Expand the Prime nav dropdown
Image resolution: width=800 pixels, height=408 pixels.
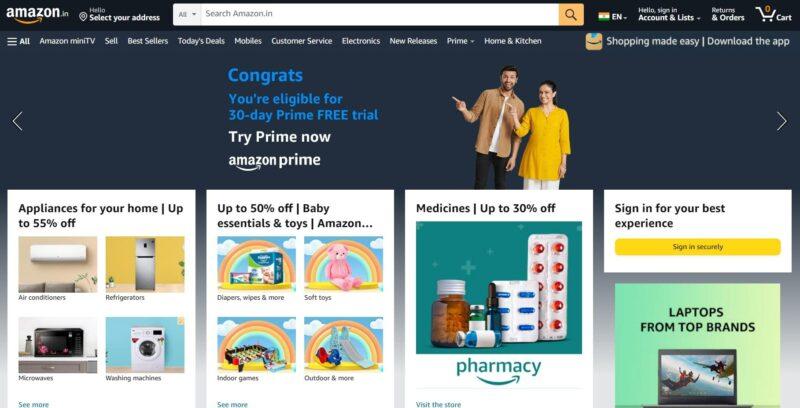[460, 41]
